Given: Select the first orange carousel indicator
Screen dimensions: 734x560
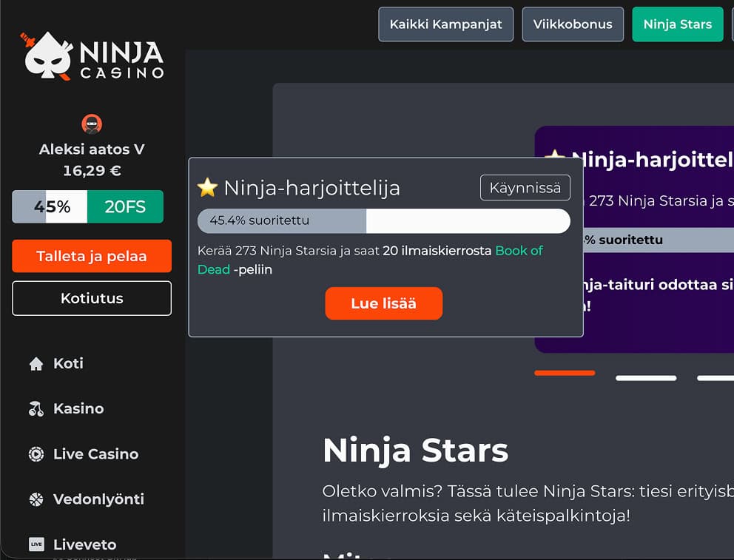Looking at the screenshot, I should click(x=565, y=373).
